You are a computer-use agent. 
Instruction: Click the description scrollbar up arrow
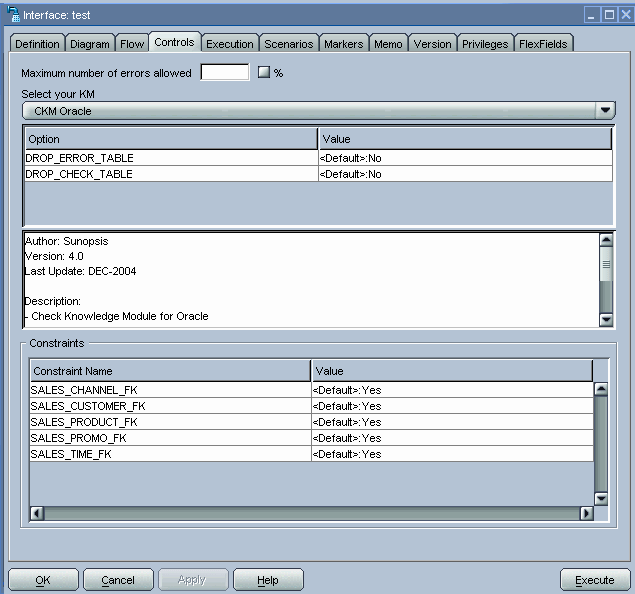(x=606, y=240)
